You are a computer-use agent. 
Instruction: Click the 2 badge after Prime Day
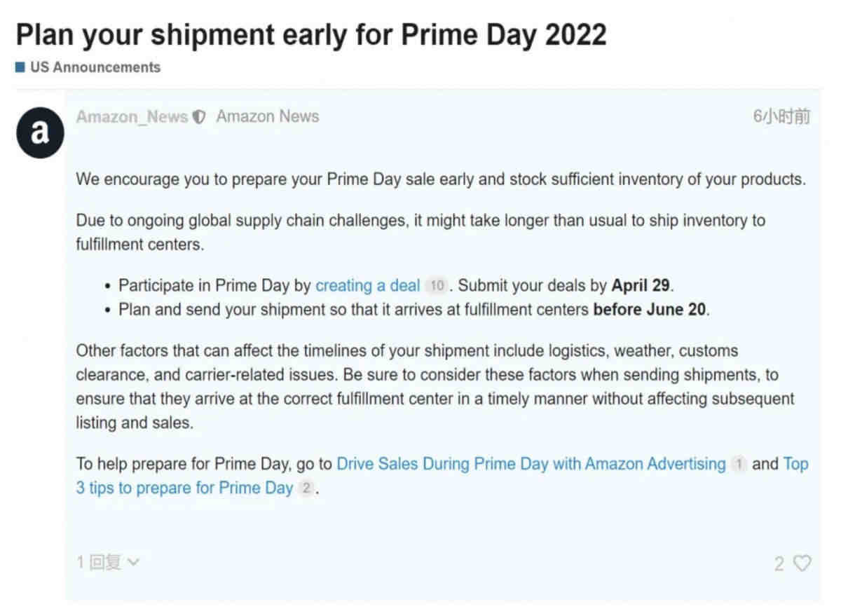(306, 488)
